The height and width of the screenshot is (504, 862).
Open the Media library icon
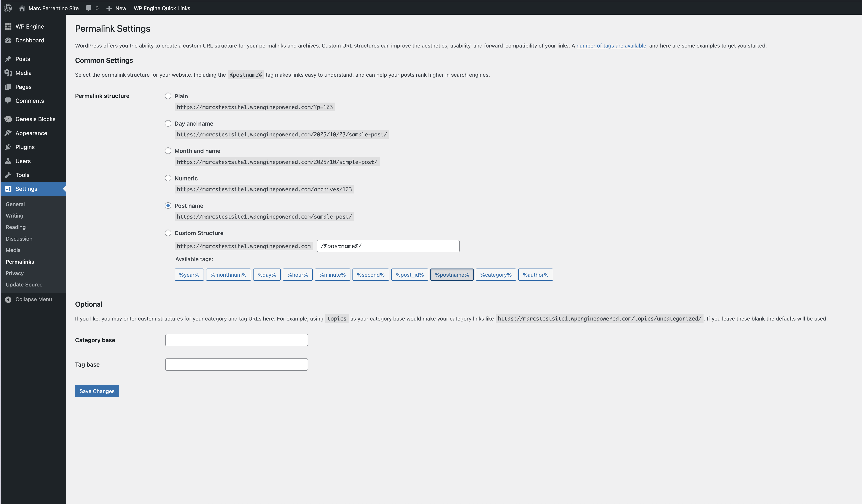(9, 73)
